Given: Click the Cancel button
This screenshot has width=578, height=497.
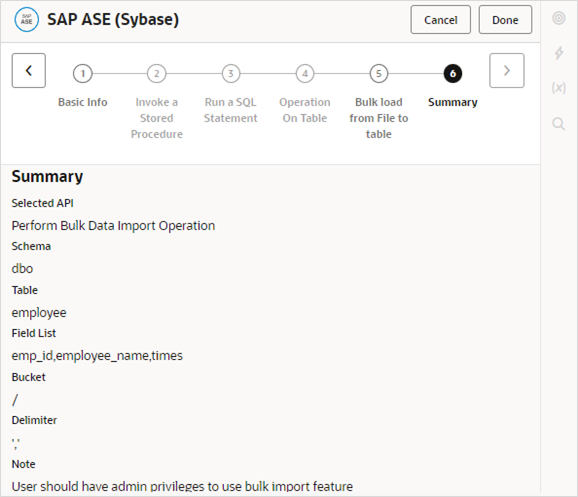Looking at the screenshot, I should coord(441,20).
